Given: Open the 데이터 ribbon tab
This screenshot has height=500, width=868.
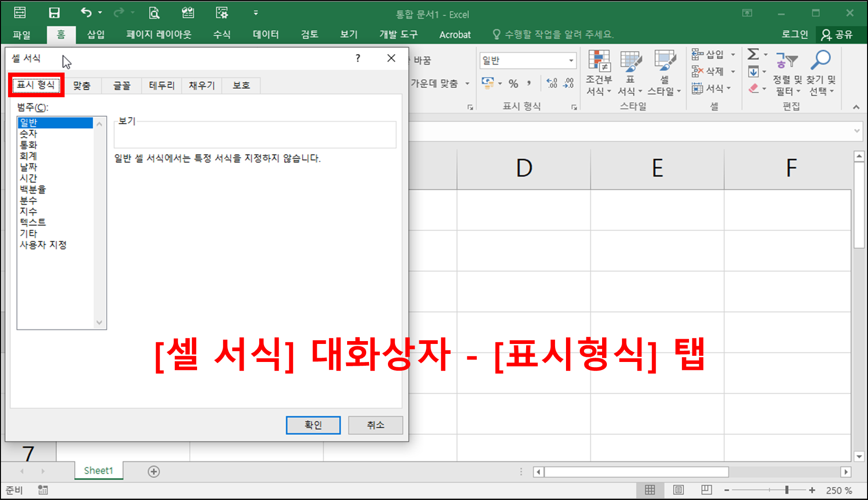Looking at the screenshot, I should 265,34.
